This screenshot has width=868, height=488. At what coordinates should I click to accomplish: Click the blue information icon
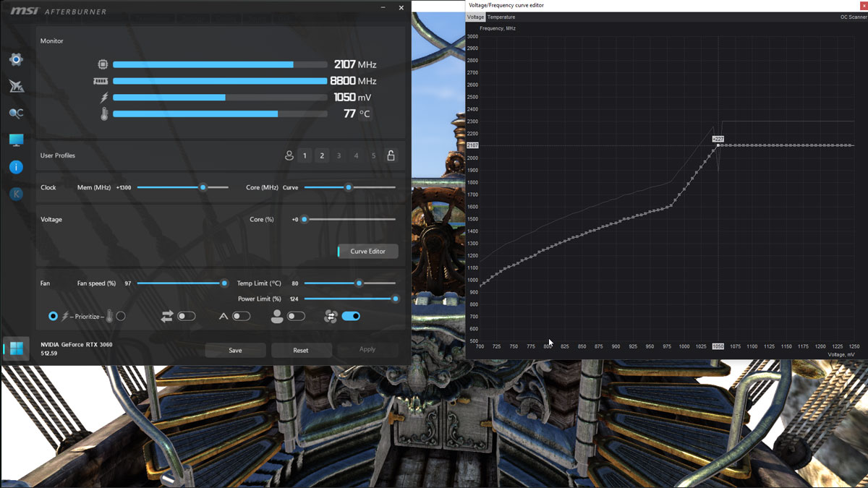point(16,167)
